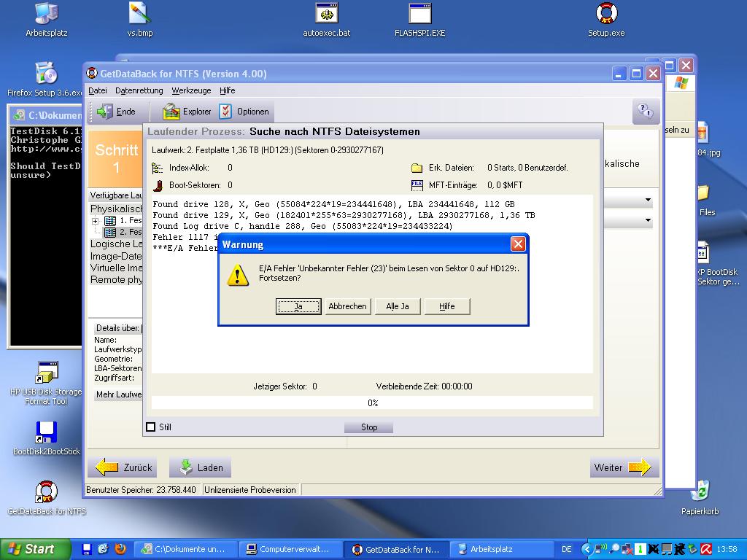Viewport: 747px width, 560px height.
Task: Click the Unlizensierte Probeversion status text
Action: coord(250,489)
